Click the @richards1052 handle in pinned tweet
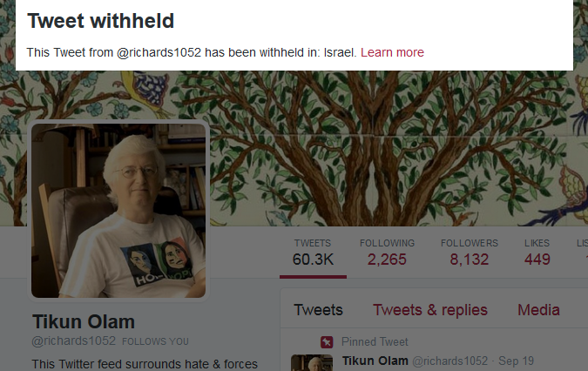The width and height of the screenshot is (588, 371). tap(450, 361)
